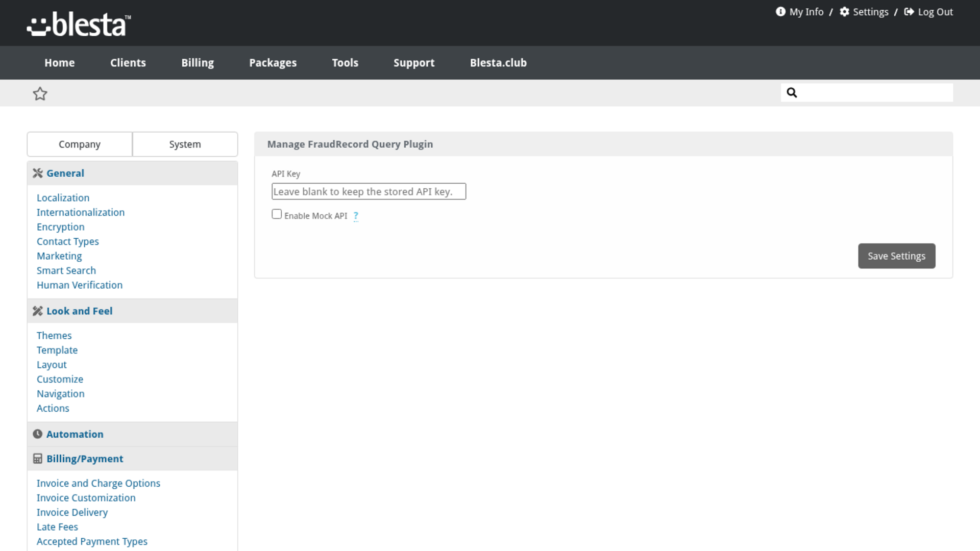Open the Mock API help tooltip
Image resolution: width=980 pixels, height=551 pixels.
[x=356, y=216]
